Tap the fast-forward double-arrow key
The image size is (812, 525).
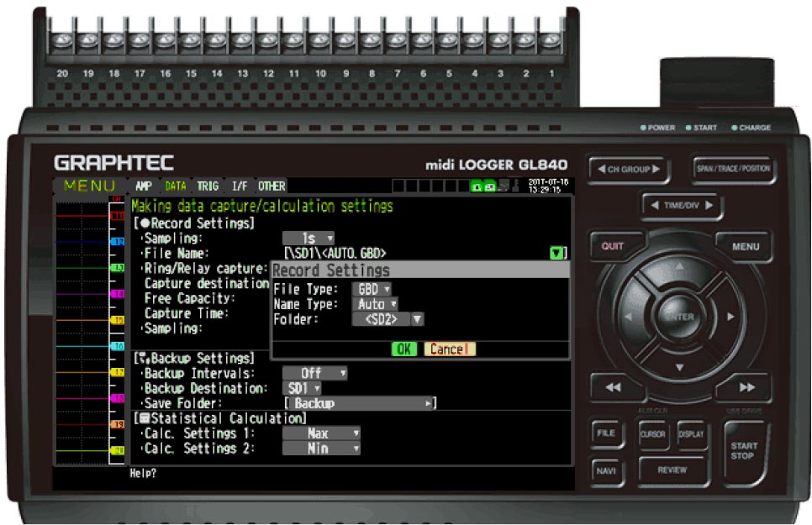coord(746,387)
